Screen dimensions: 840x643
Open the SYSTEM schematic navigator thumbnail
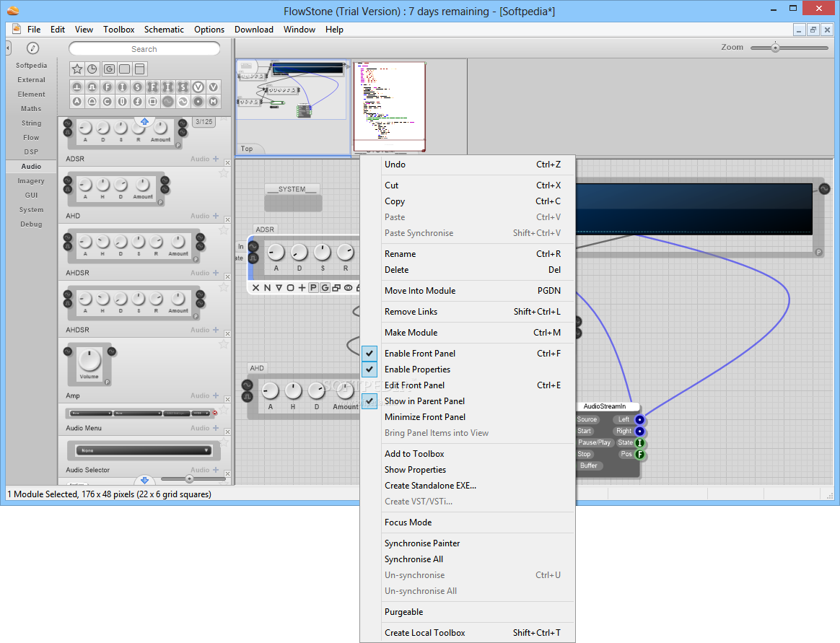390,108
